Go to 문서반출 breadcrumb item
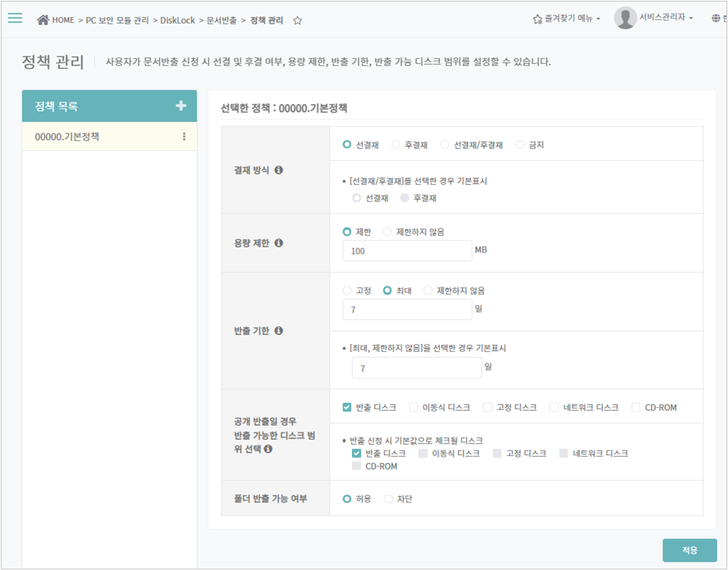The image size is (728, 570). click(x=221, y=20)
